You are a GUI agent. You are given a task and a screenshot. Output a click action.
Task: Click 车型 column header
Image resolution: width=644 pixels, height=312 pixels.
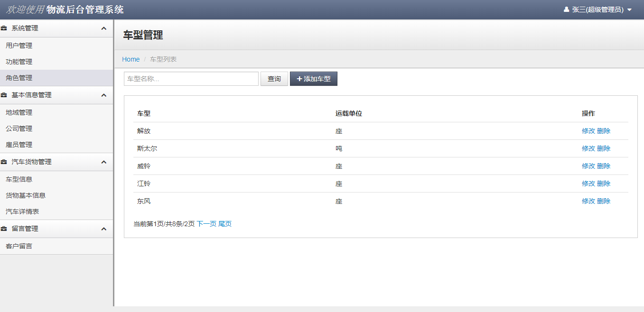144,113
